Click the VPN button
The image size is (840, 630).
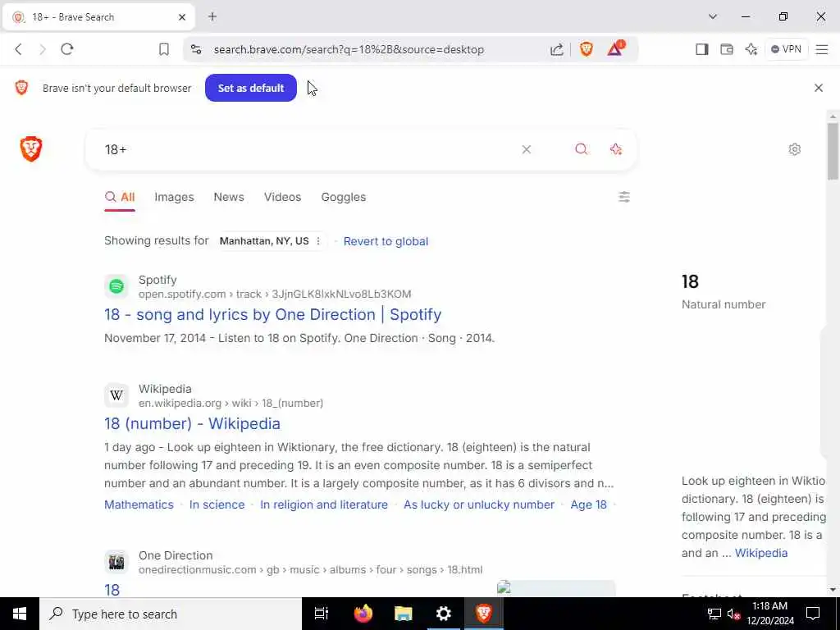787,49
